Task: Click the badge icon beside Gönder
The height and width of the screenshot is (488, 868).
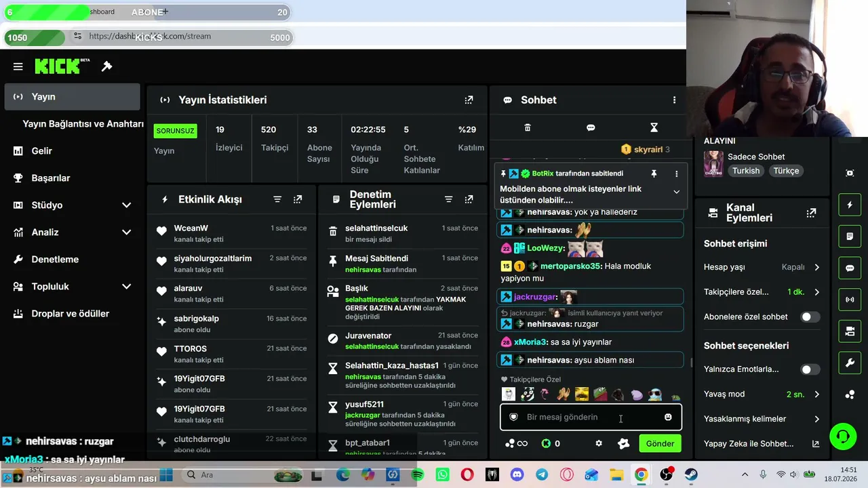Action: point(624,443)
